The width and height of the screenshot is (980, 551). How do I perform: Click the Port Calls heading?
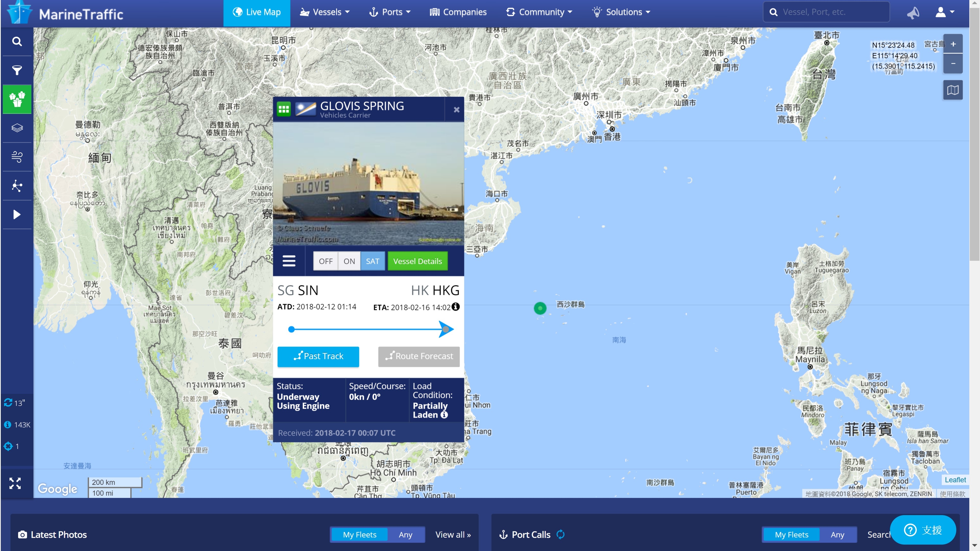coord(531,535)
